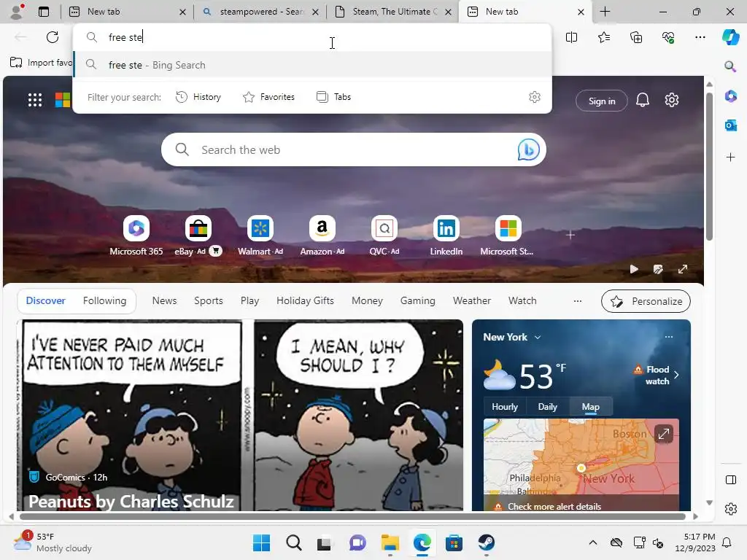The height and width of the screenshot is (560, 747).
Task: Switch to the steampowered search tab
Action: pos(260,12)
